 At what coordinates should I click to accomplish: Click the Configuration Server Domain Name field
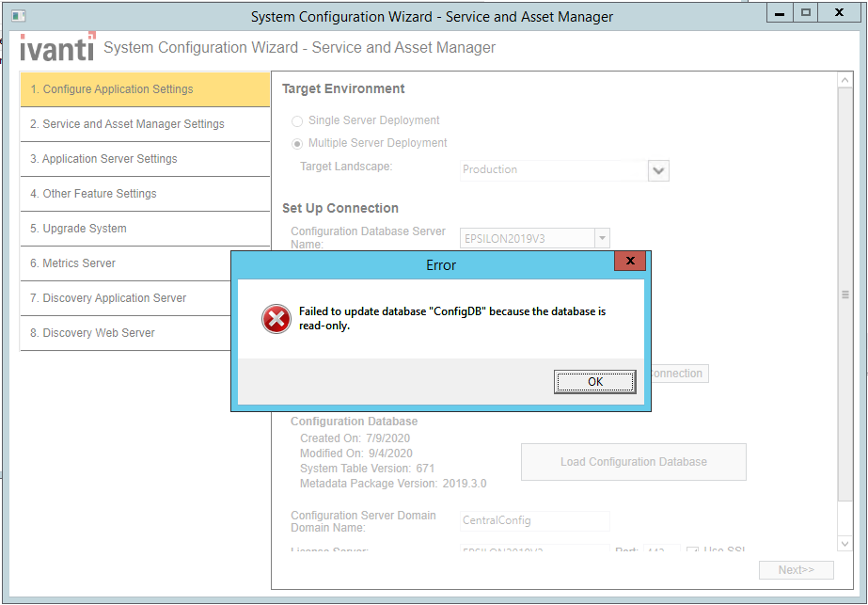tap(535, 520)
